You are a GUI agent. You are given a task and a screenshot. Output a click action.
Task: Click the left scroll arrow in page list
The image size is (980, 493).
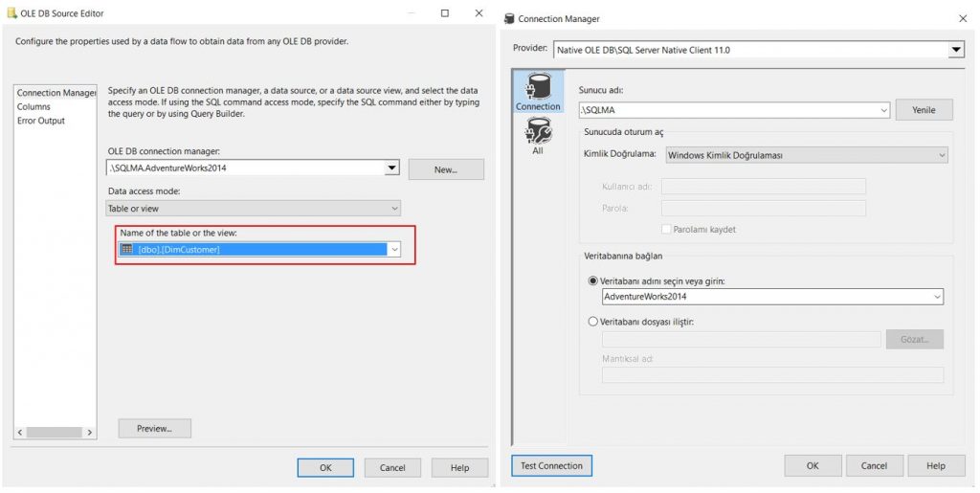coord(21,433)
